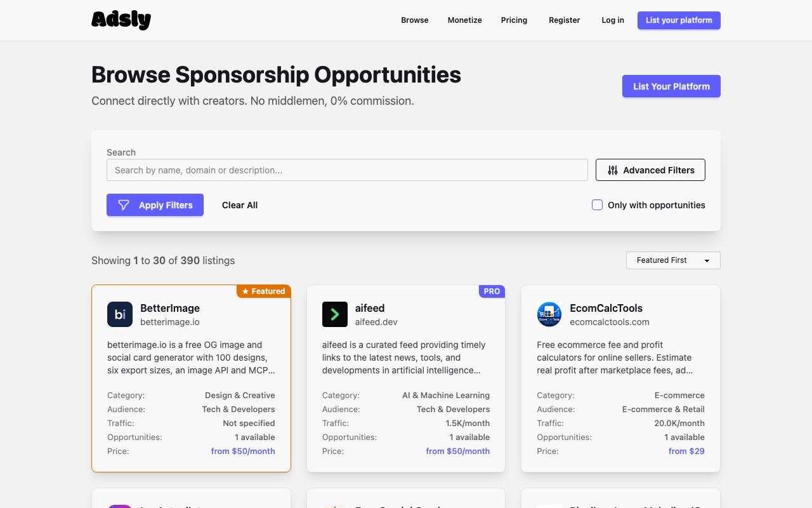Click betterimage.io domain text
812x508 pixels.
[x=170, y=322]
